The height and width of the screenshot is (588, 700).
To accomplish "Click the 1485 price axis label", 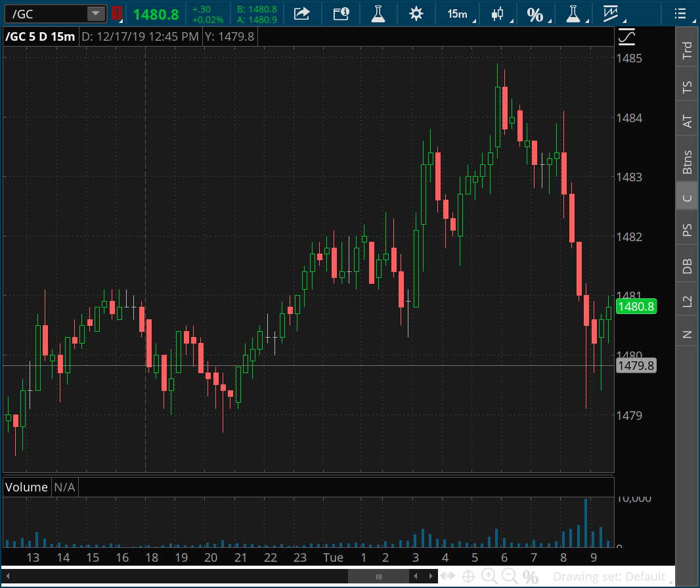I will click(x=629, y=58).
